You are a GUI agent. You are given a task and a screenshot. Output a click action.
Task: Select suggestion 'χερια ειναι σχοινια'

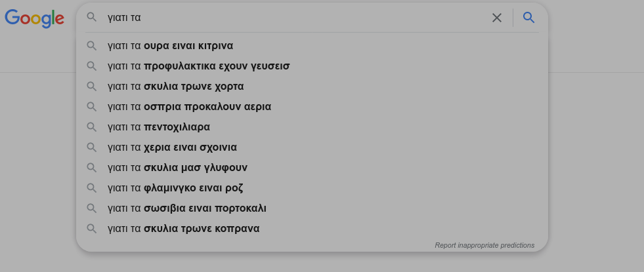tap(312, 147)
